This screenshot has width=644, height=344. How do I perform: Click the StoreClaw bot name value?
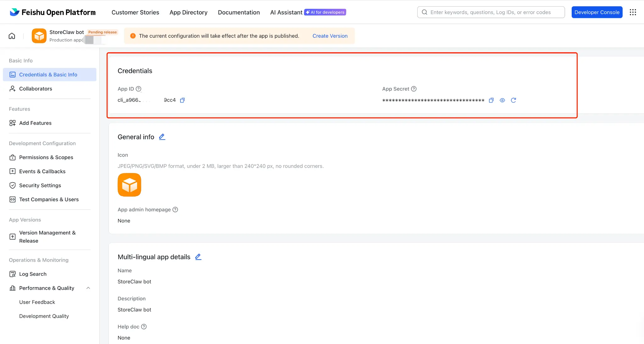click(x=134, y=282)
